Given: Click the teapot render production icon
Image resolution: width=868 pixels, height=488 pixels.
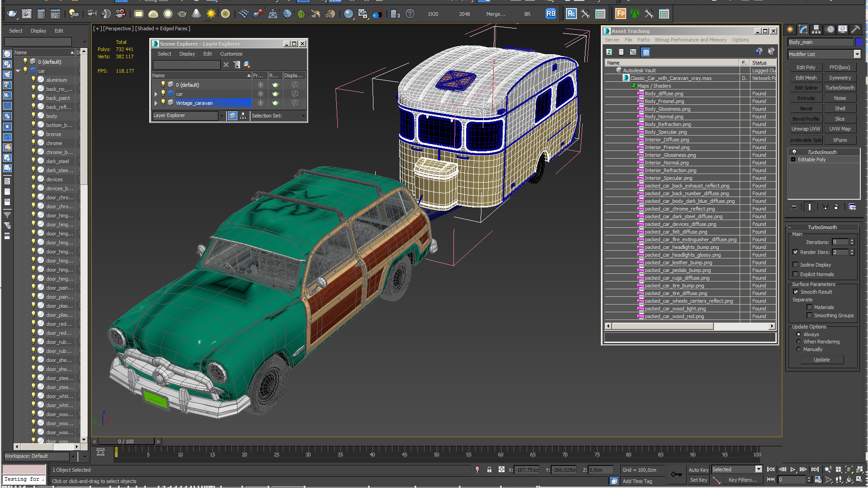Looking at the screenshot, I should click(x=12, y=14).
